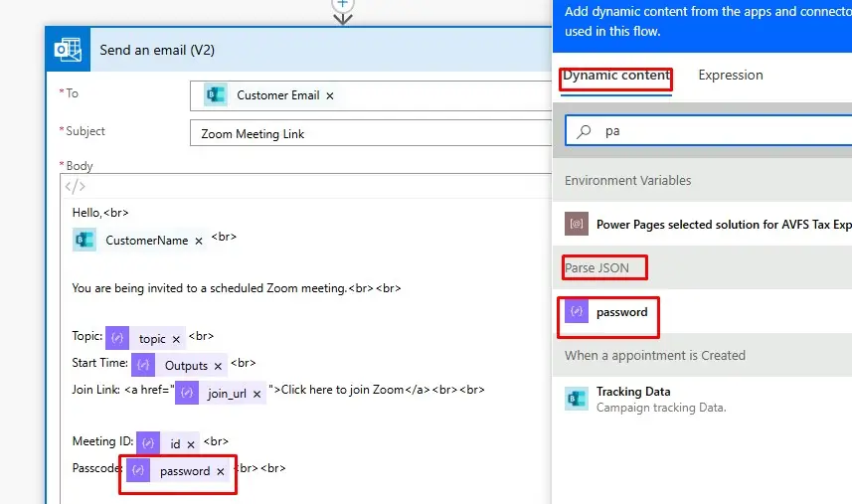Remove the join_url token from Join Link
852x504 pixels.
click(x=256, y=395)
